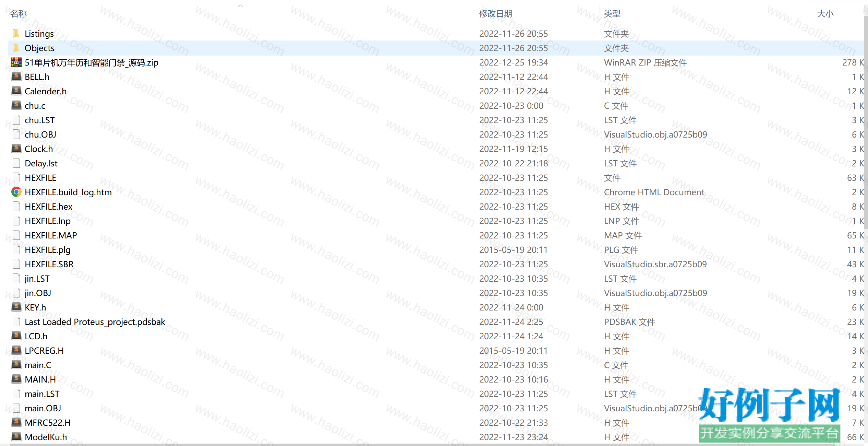The height and width of the screenshot is (446, 868).
Task: Click the ModelKu.h file icon
Action: coord(16,437)
